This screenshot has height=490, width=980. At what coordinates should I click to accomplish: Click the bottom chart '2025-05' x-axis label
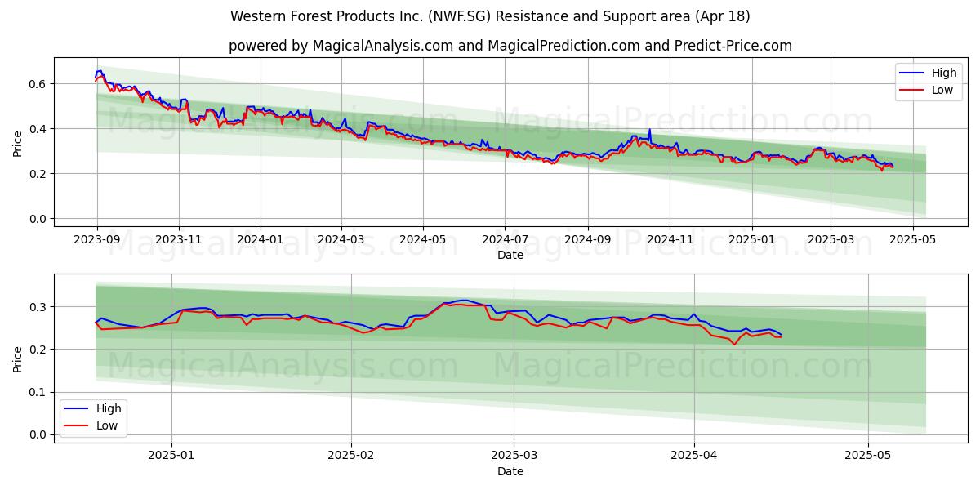[868, 456]
